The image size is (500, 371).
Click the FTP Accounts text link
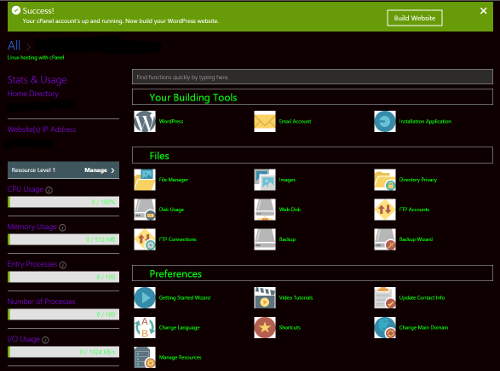[414, 209]
